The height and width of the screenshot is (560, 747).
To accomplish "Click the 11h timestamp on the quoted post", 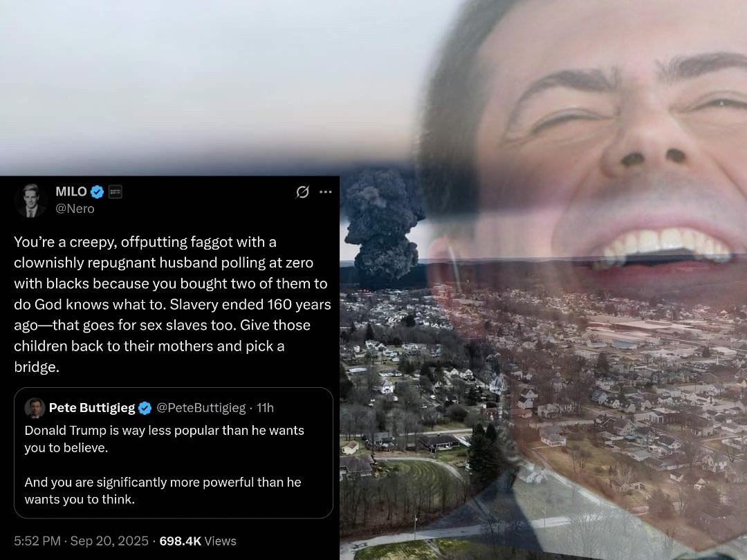I will [266, 408].
